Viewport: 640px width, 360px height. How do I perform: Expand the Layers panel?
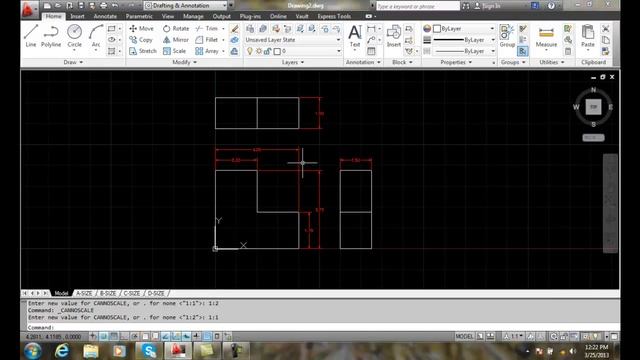coord(293,62)
